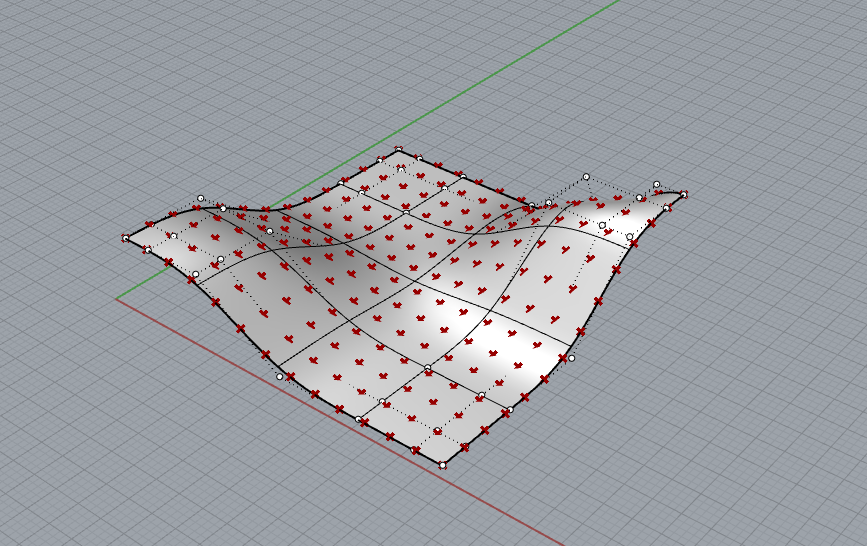This screenshot has height=546, width=867.
Task: Select the control point at the surface's rearmost top corner
Action: click(x=399, y=149)
